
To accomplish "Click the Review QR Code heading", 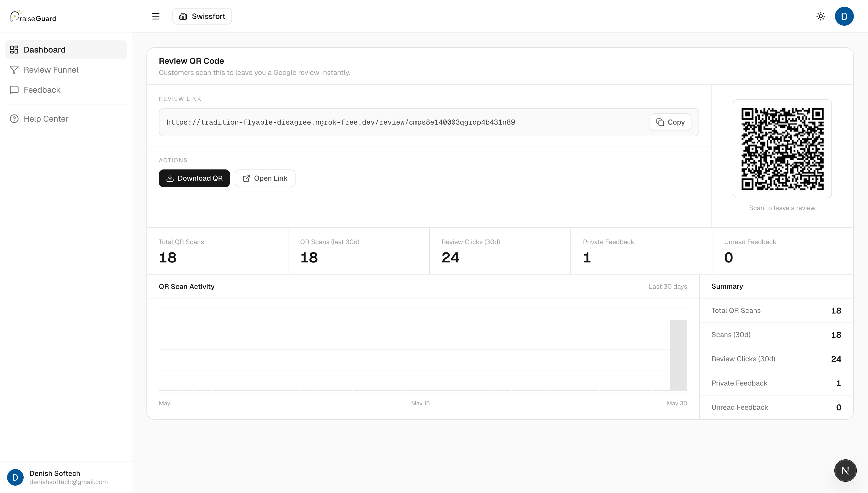I will 191,61.
